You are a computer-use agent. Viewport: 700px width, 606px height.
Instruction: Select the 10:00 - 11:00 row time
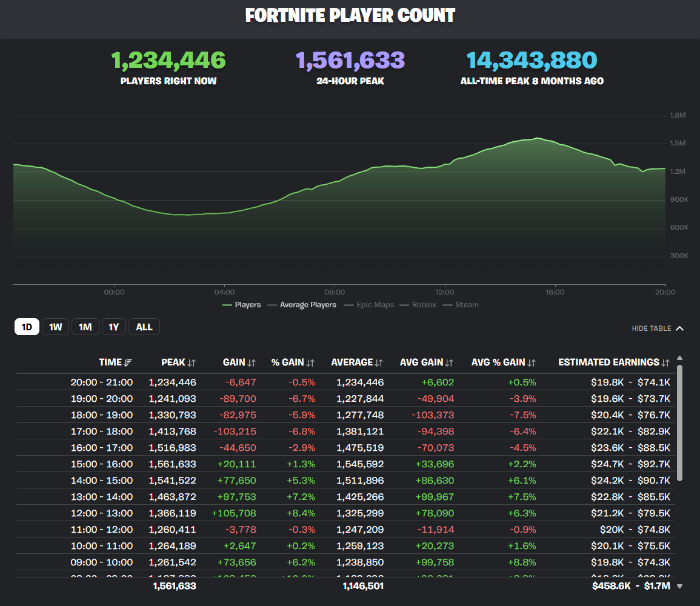click(102, 546)
